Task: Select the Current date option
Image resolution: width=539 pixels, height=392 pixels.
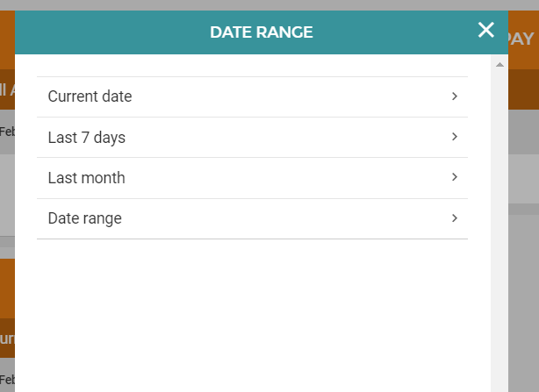Action: click(90, 96)
